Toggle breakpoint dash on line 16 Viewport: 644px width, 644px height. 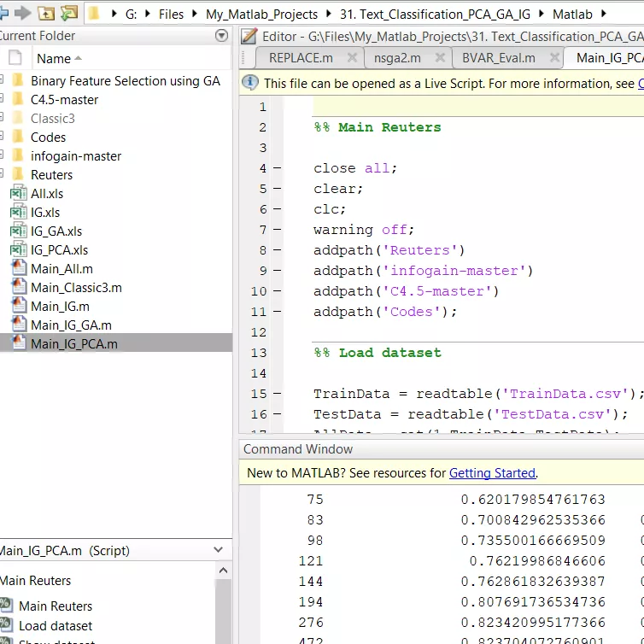[x=278, y=414]
